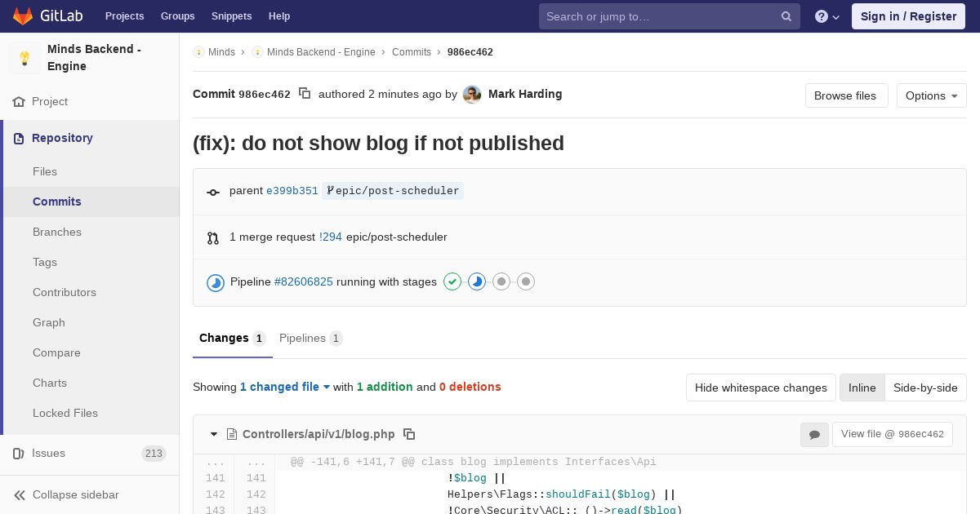This screenshot has width=980, height=514.
Task: Open Commits in the repository sidebar
Action: 57,202
